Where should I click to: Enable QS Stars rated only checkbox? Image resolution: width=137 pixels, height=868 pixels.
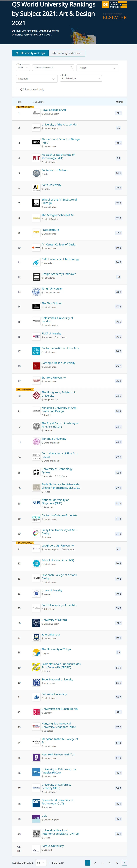(18, 90)
